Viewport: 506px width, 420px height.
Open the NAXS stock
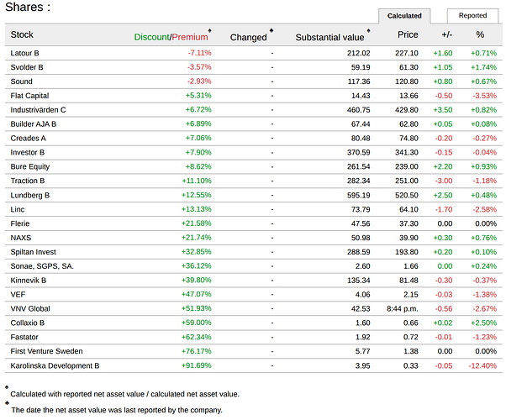[x=21, y=238]
